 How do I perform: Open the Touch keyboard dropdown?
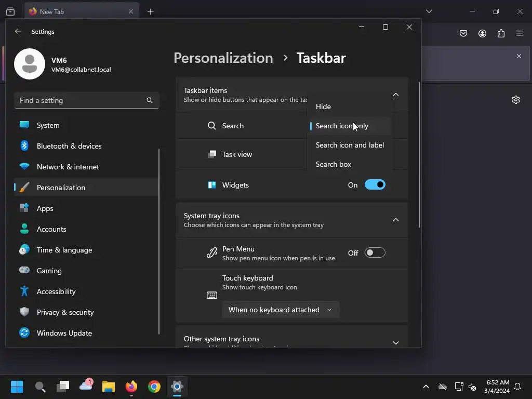click(281, 310)
